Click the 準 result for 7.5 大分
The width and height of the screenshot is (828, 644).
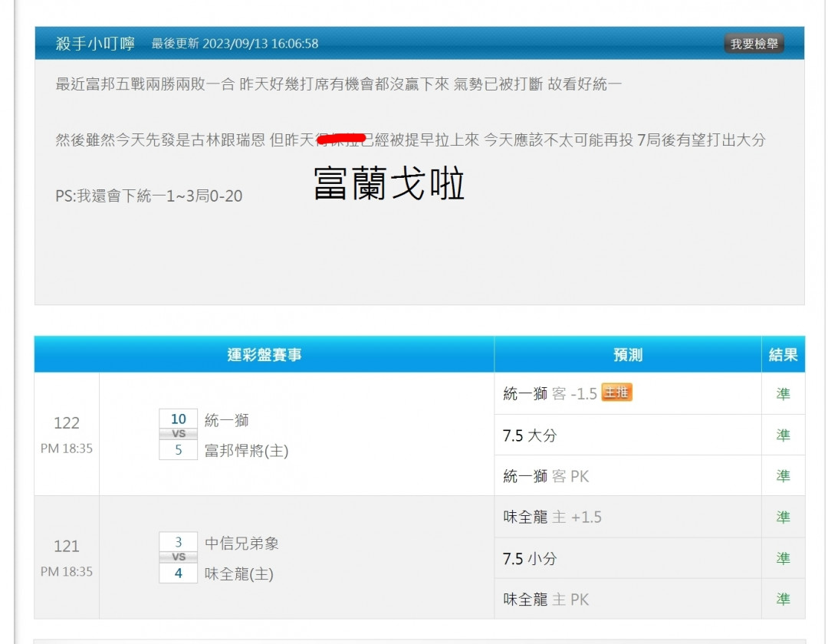(783, 435)
